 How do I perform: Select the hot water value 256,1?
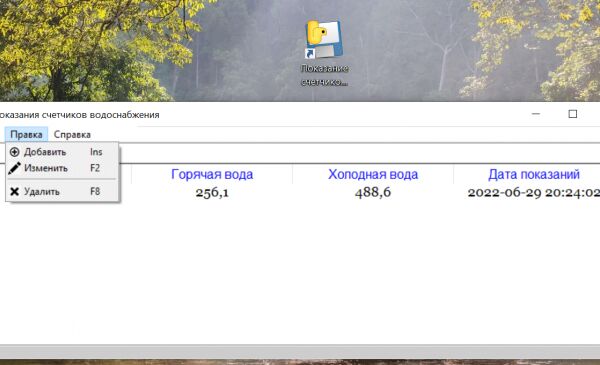click(212, 192)
